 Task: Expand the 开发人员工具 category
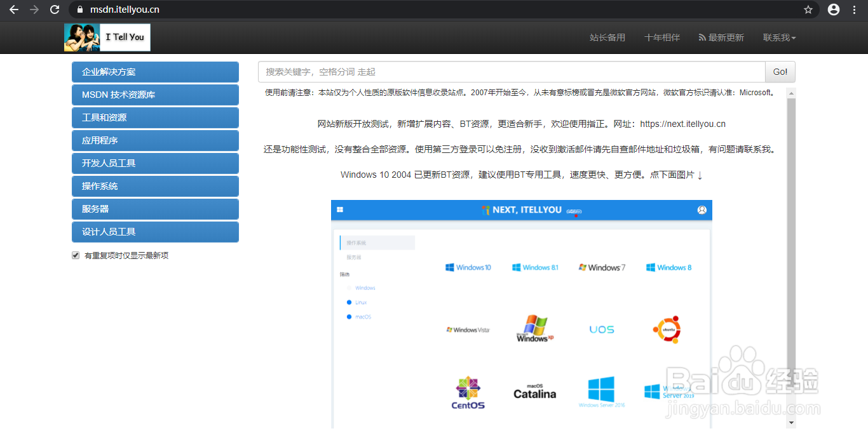155,163
